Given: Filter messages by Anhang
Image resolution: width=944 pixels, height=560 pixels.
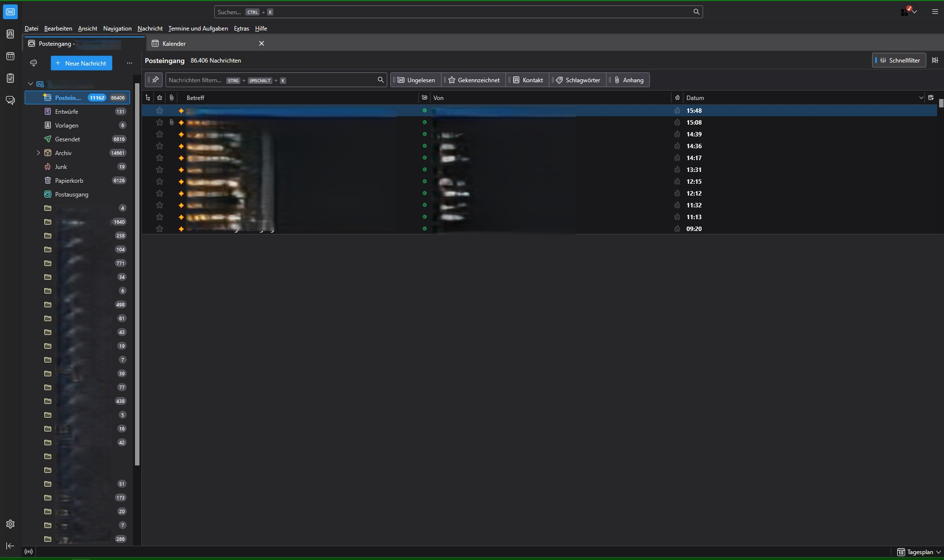Looking at the screenshot, I should click(629, 80).
